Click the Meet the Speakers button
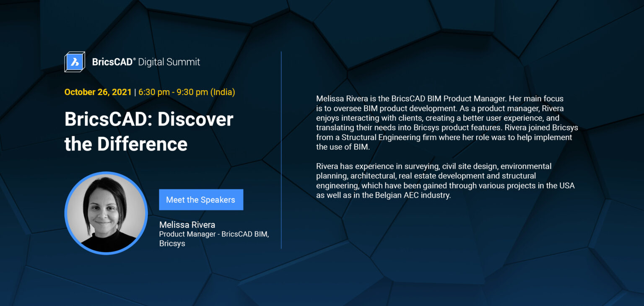The height and width of the screenshot is (306, 644). 201,200
